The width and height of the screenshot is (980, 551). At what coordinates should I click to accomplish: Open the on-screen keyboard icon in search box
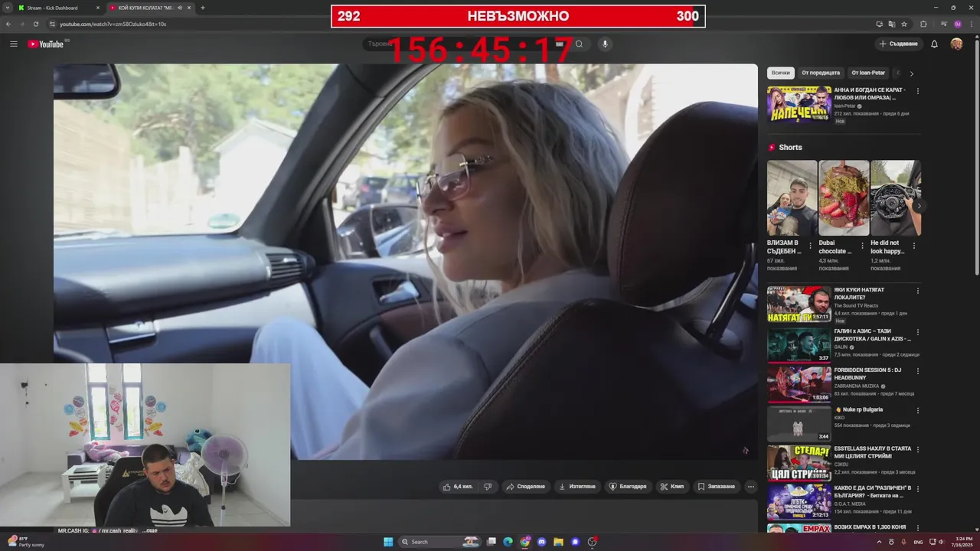pyautogui.click(x=560, y=44)
